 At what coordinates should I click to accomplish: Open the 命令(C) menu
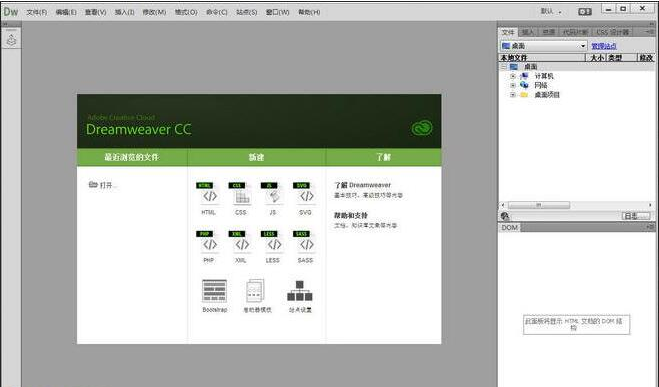coord(217,12)
